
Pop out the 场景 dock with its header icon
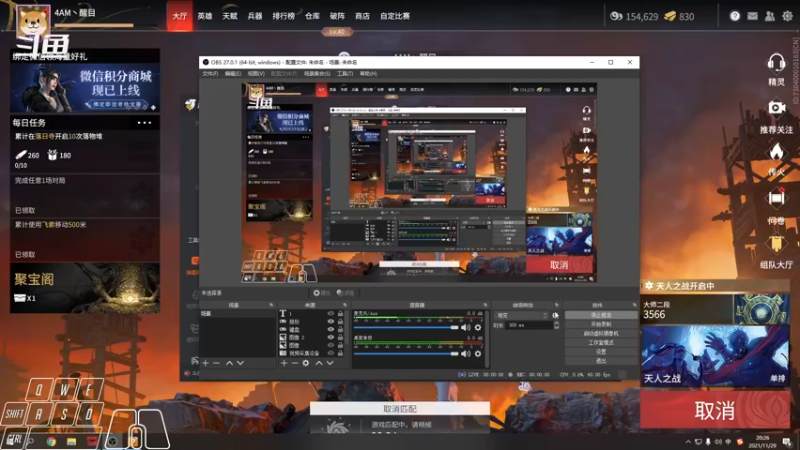(x=271, y=305)
